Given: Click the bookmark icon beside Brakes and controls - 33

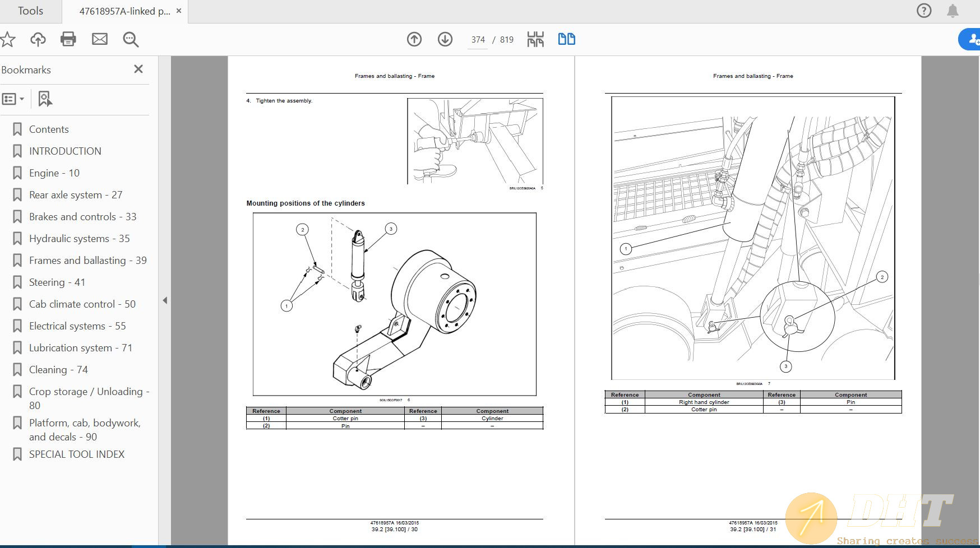Looking at the screenshot, I should [17, 217].
